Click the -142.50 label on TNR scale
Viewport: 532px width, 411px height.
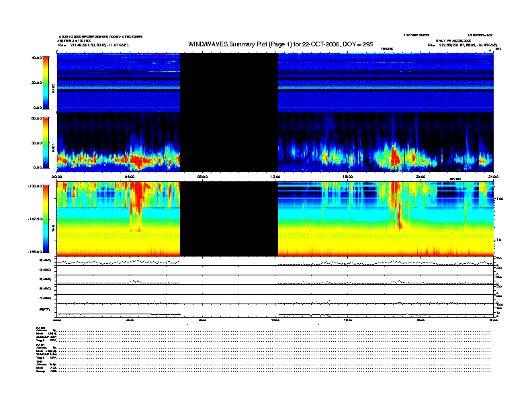pyautogui.click(x=35, y=219)
